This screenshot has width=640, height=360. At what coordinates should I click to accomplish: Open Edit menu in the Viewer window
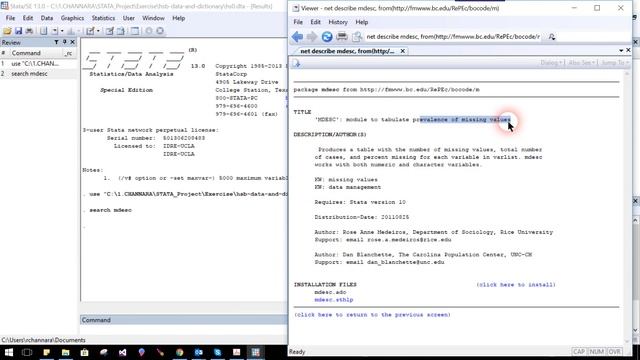click(316, 22)
